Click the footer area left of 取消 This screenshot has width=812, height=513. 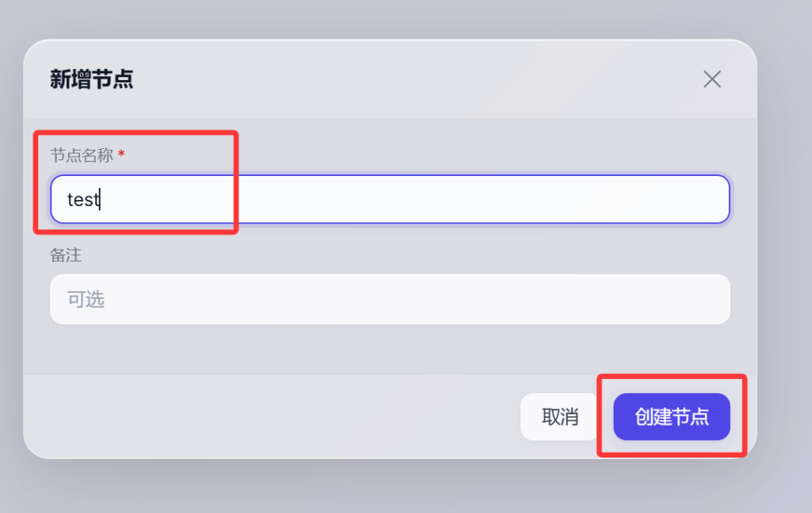[278, 417]
